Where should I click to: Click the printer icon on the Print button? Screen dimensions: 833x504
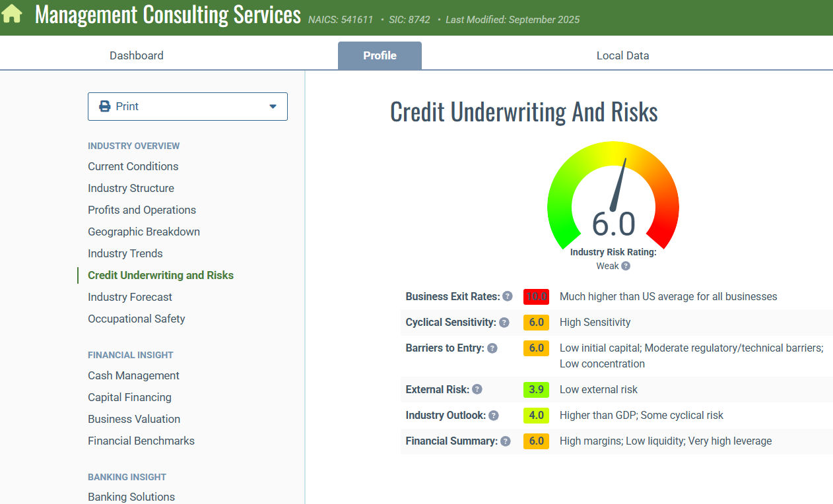106,106
